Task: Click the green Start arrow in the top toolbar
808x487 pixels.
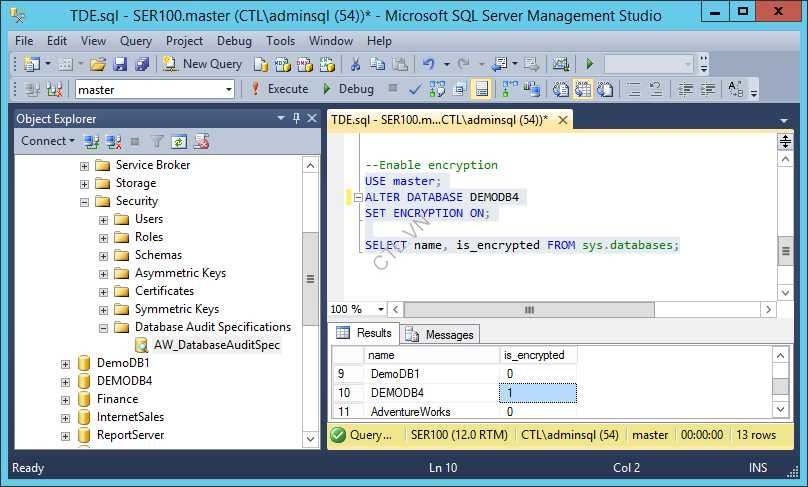Action: click(x=590, y=64)
